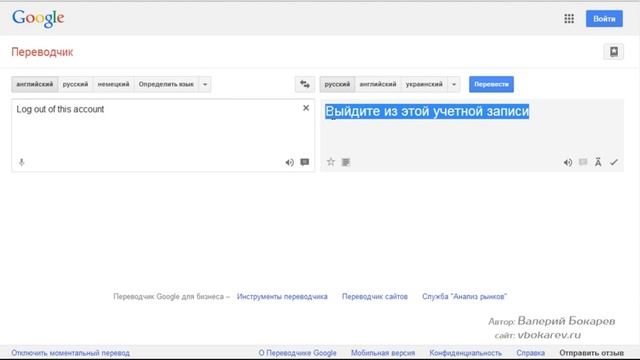Choose Определить язык auto-detect option
Screen dimensions: 640x360
coord(166,84)
